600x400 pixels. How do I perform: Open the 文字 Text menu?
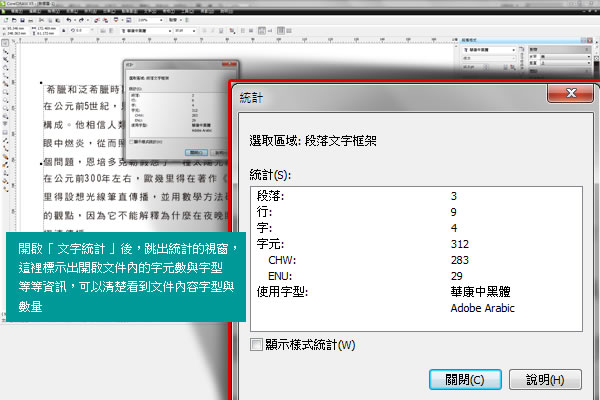click(149, 11)
